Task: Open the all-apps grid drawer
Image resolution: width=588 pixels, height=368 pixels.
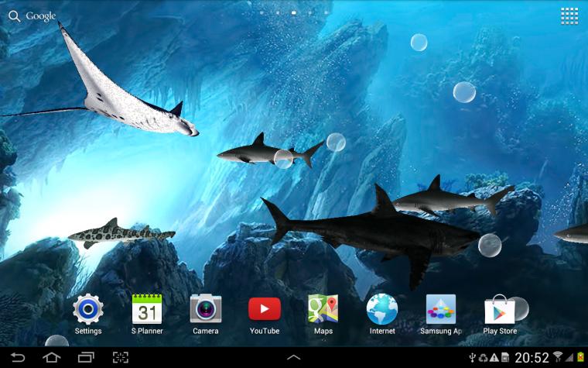Action: (x=569, y=15)
